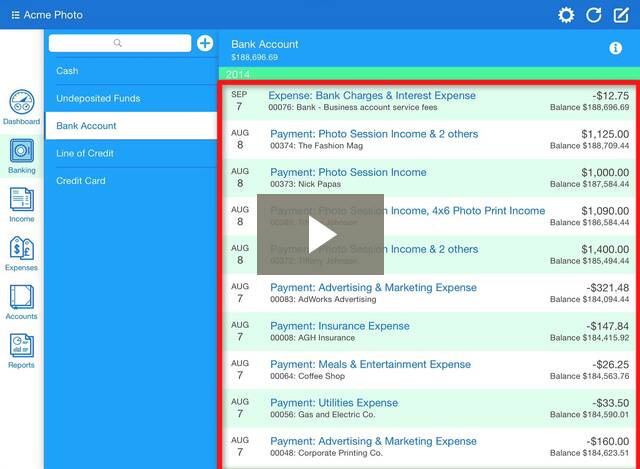640x469 pixels.
Task: Open the Expenses price tag icon
Action: 22,248
